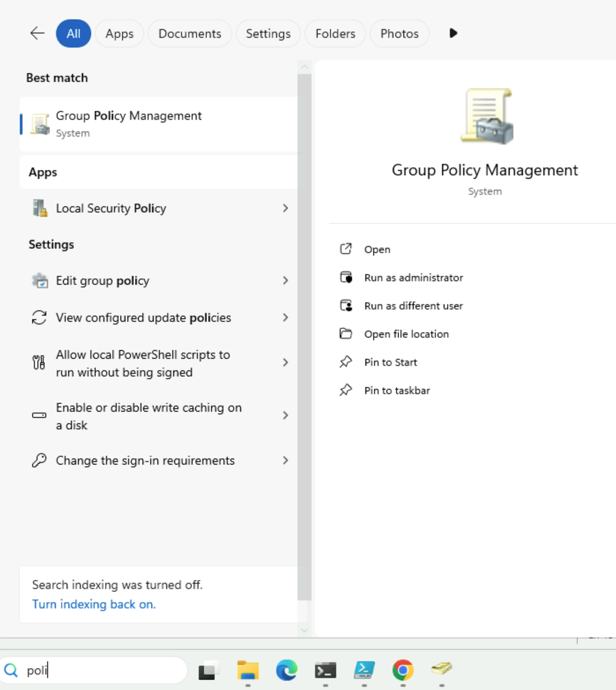
Task: Click the back arrow in search panel
Action: pyautogui.click(x=37, y=33)
